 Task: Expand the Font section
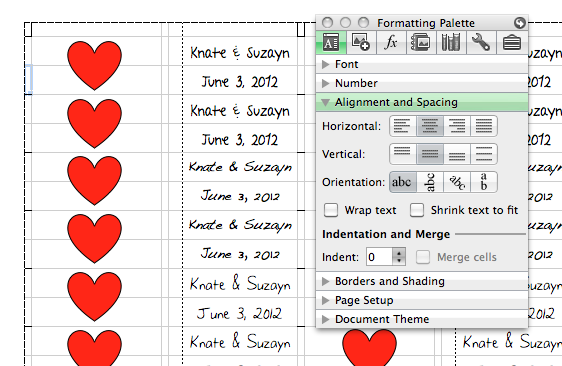point(422,64)
